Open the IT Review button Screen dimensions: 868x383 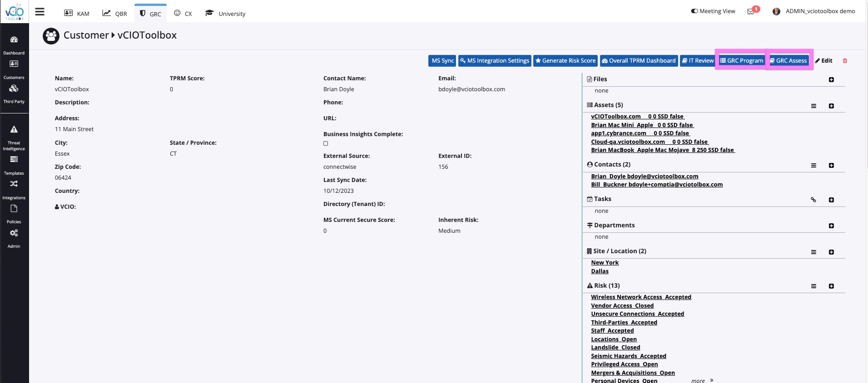coord(698,61)
